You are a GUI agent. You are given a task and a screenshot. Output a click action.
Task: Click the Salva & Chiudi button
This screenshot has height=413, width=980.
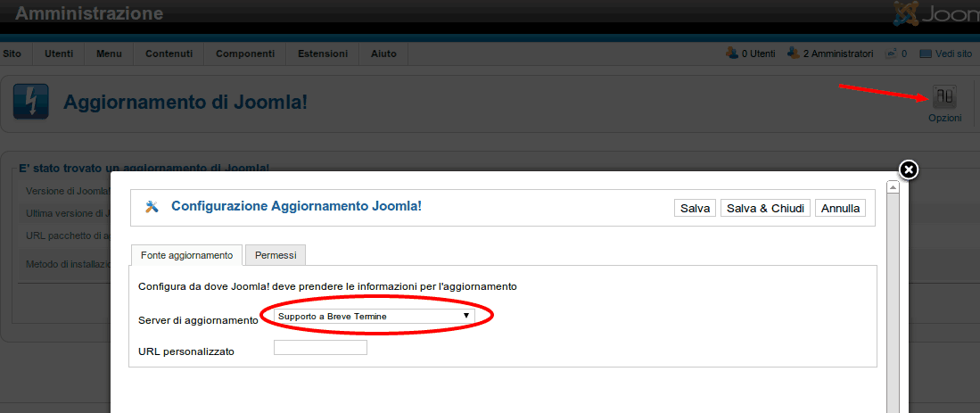click(x=766, y=208)
